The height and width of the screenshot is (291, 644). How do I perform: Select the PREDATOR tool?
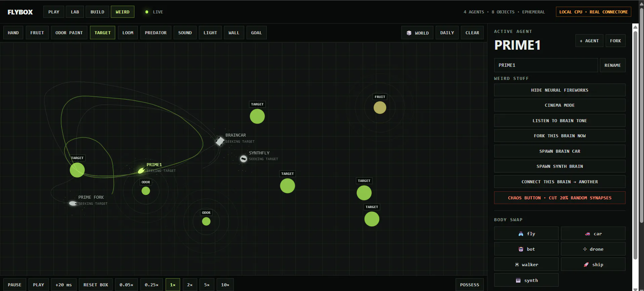(156, 33)
